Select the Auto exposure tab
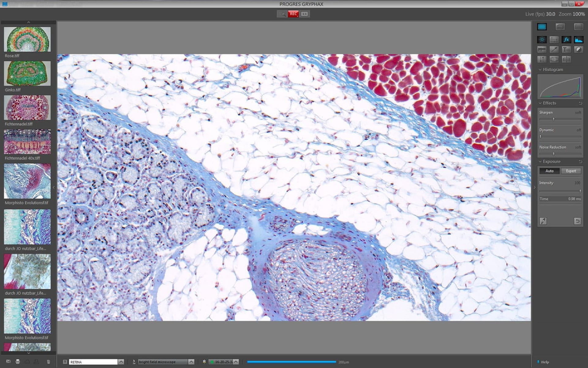 (549, 171)
